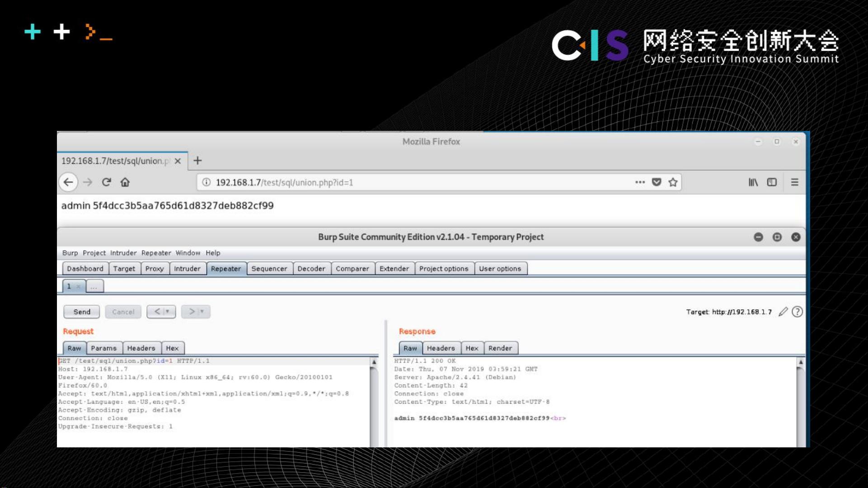Maximize the Burp Suite window
Viewport: 868px width, 488px height.
point(777,237)
